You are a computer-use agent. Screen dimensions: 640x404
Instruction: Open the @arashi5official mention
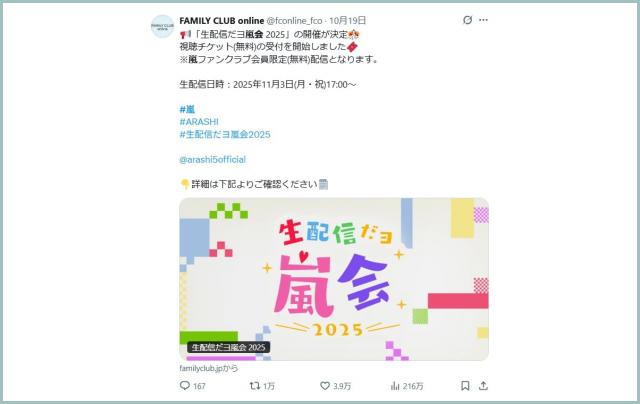(213, 160)
